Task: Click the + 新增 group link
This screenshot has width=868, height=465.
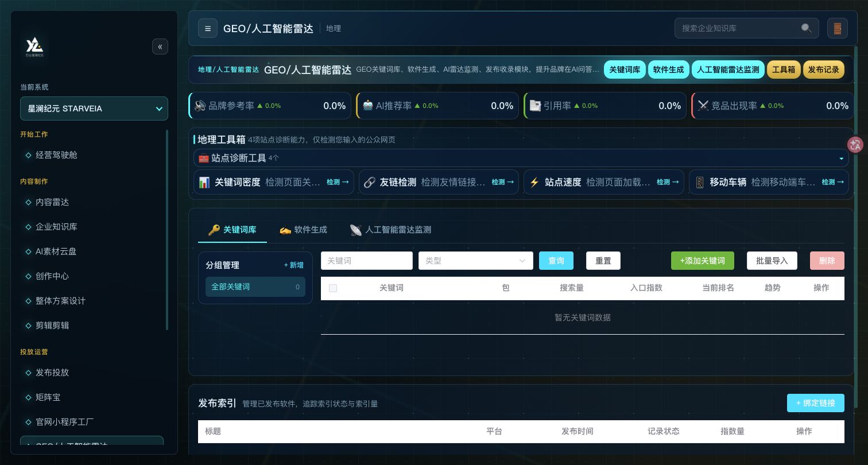Action: pos(294,265)
